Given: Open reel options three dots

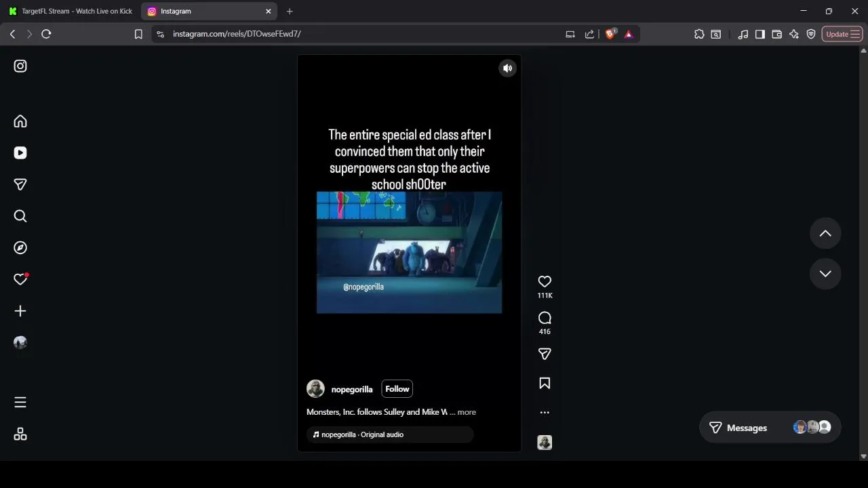Looking at the screenshot, I should pos(545,412).
